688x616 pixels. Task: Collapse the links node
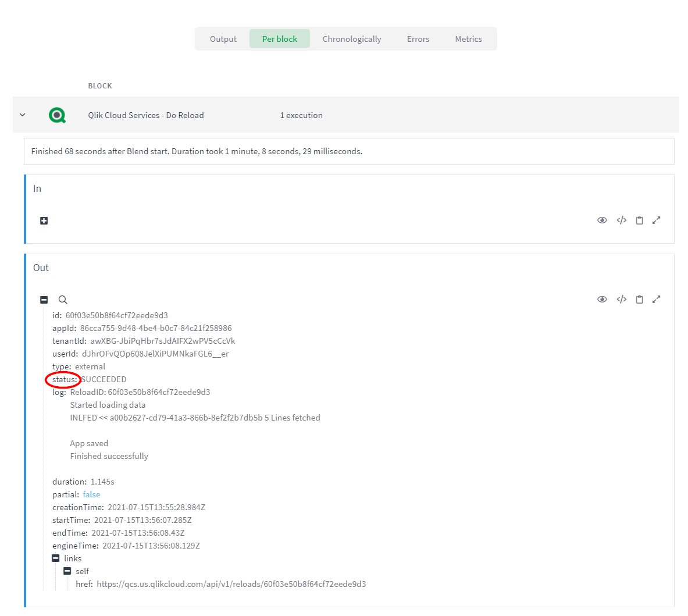56,558
